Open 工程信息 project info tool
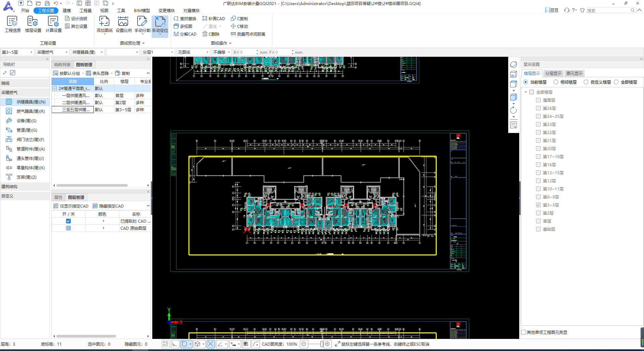 12,24
